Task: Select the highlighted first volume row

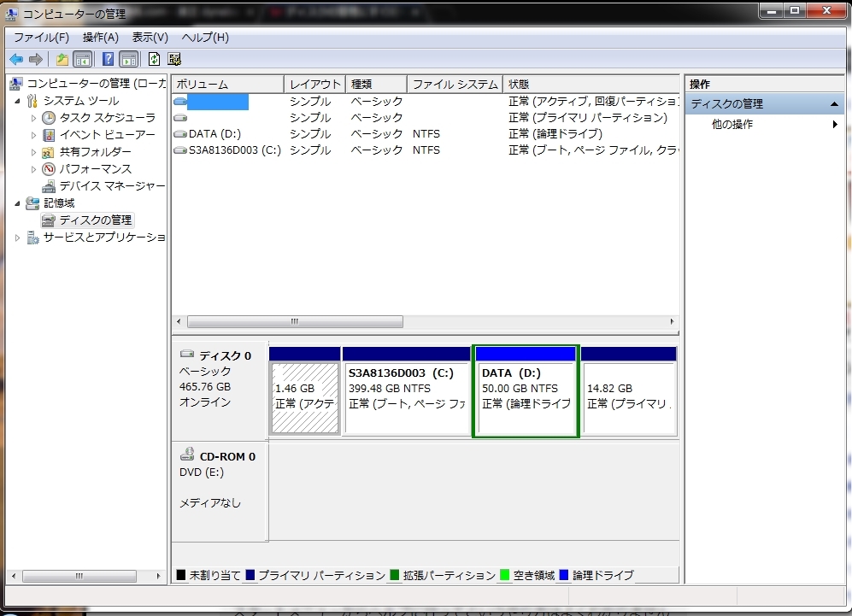Action: point(426,102)
